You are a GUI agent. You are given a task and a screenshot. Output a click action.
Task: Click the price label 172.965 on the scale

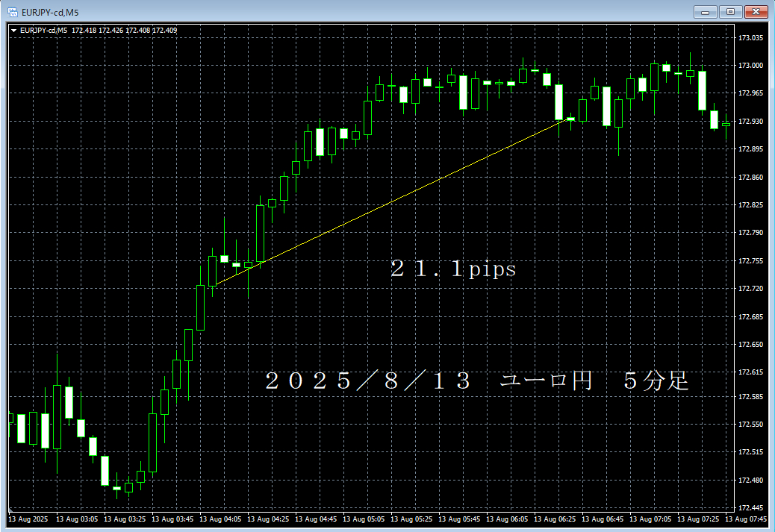750,93
